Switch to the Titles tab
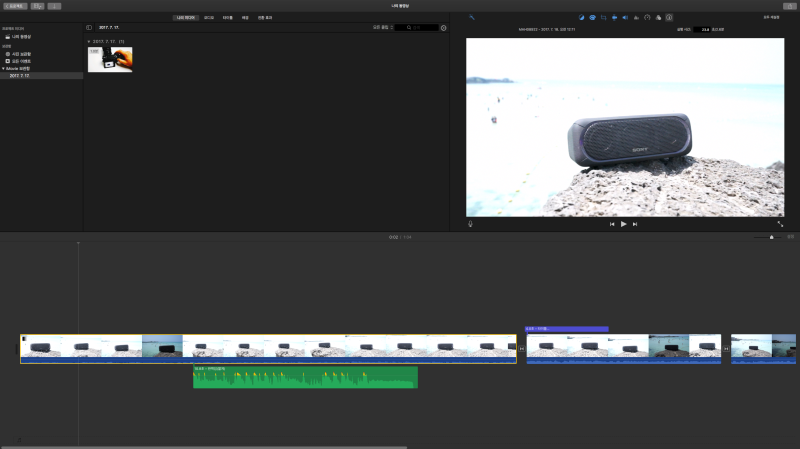The image size is (800, 449). [228, 17]
